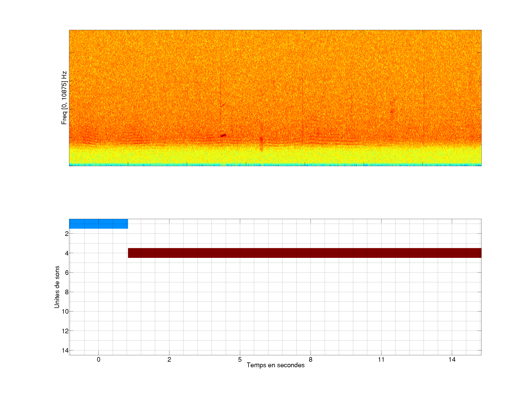
Task: Click the horizontal-axis tick label 2
Action: [x=169, y=359]
